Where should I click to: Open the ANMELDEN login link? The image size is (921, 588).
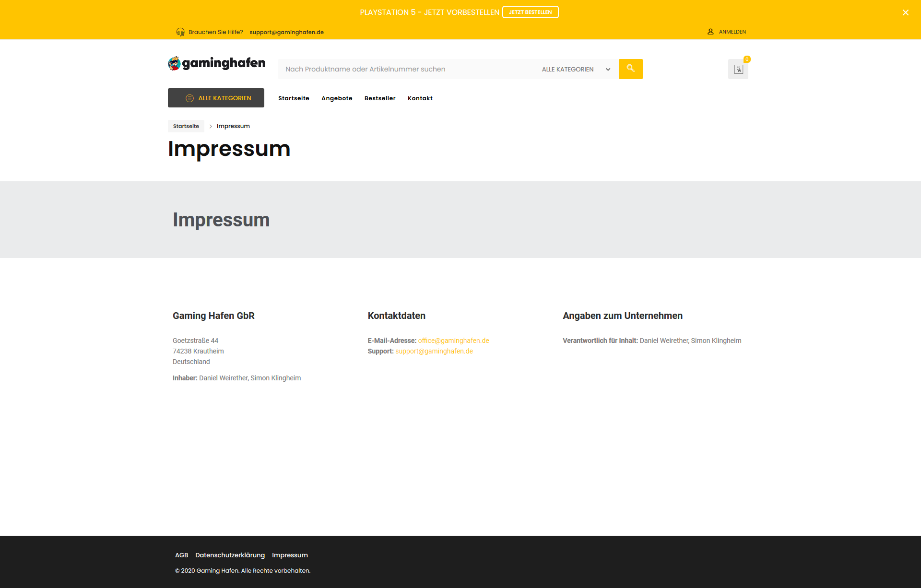732,32
